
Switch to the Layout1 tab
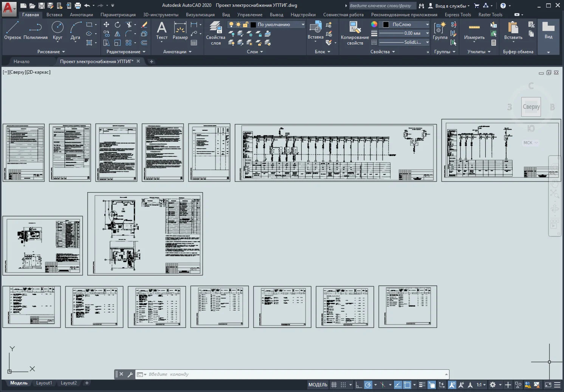click(x=44, y=383)
